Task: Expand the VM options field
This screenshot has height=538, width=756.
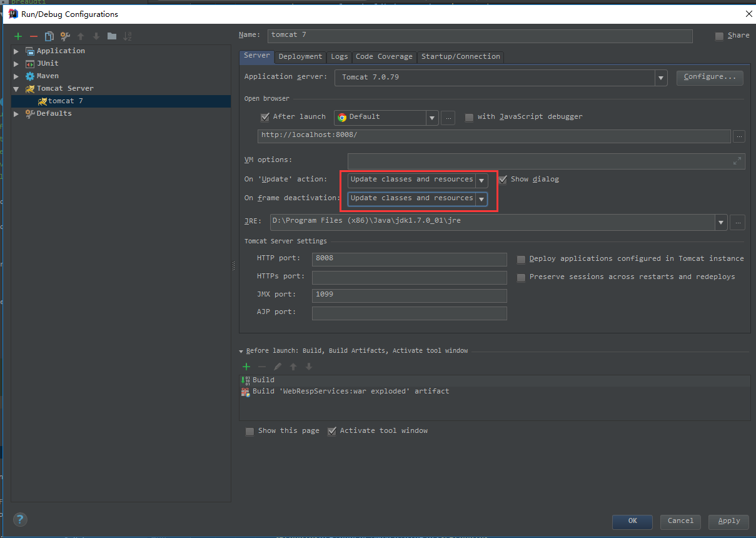Action: point(737,161)
